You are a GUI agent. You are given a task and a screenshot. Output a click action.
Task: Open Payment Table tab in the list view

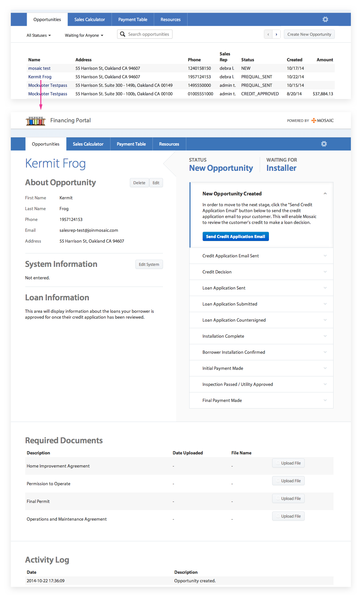[133, 19]
